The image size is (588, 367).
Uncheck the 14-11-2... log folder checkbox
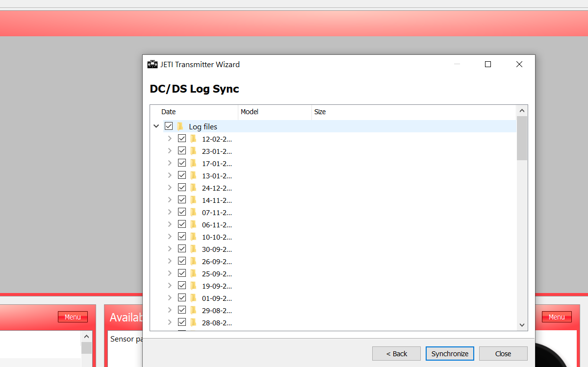coord(182,200)
